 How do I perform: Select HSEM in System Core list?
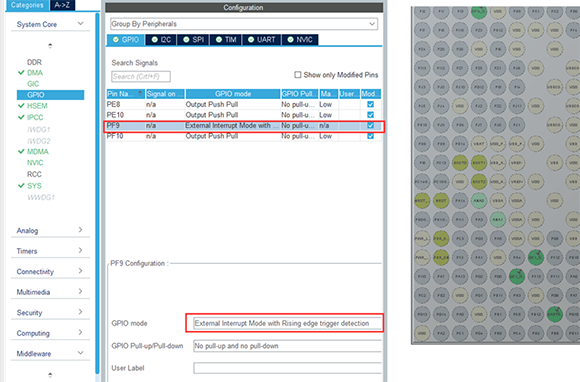(37, 106)
